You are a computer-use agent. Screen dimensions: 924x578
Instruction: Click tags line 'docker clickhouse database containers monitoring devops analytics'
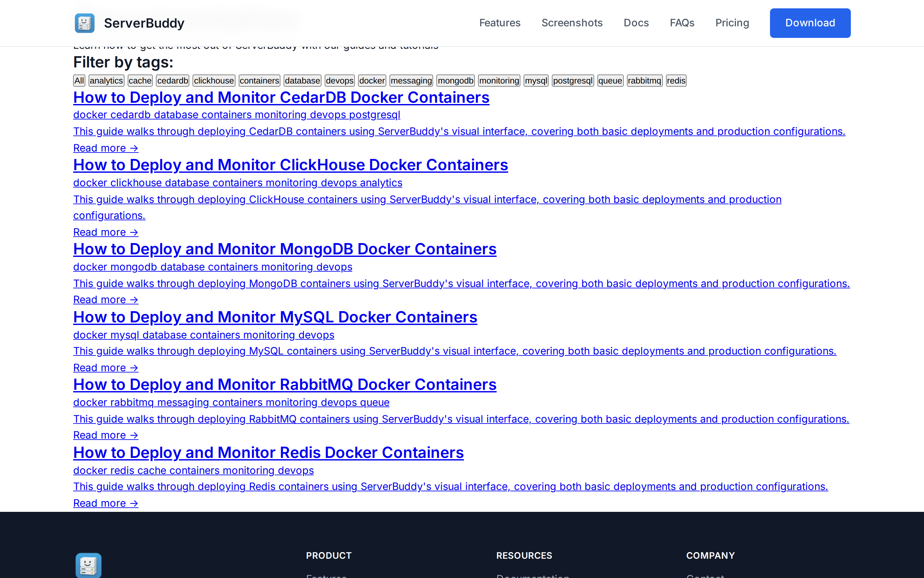pyautogui.click(x=238, y=183)
